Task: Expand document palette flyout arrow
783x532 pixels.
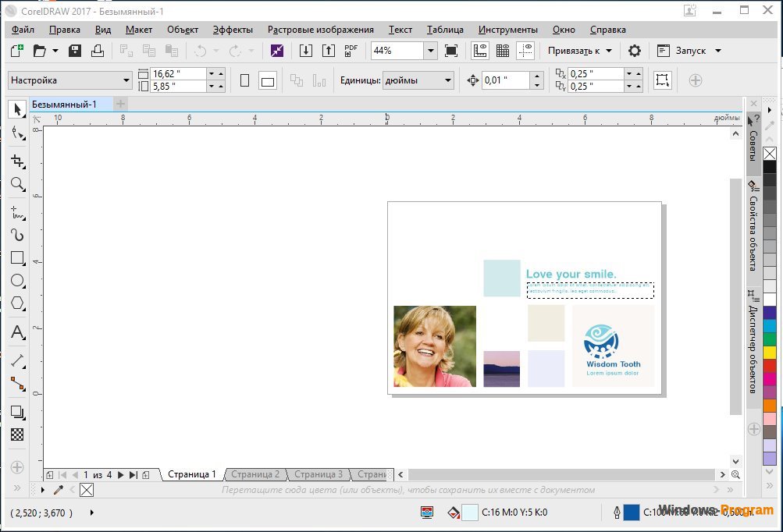Action: tap(43, 490)
